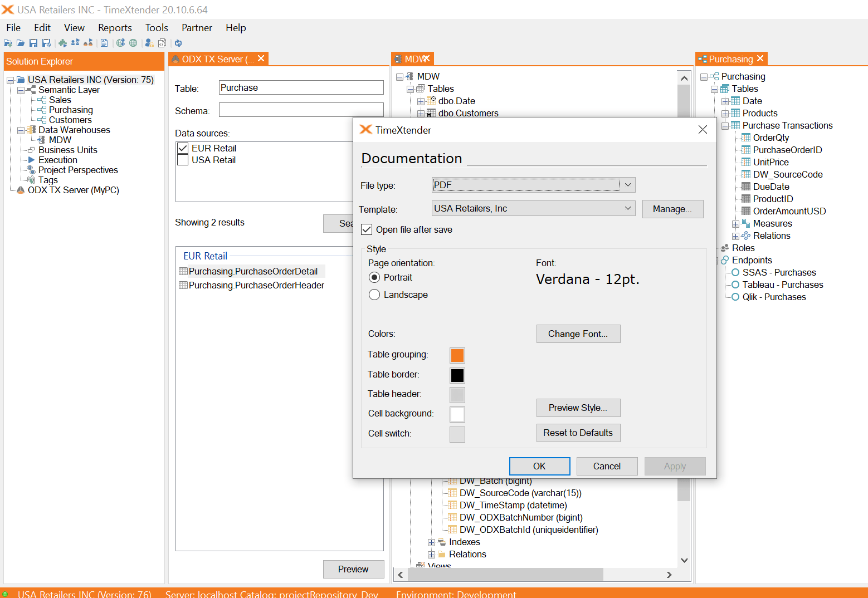Open the File menu
The height and width of the screenshot is (598, 868).
[x=13, y=28]
